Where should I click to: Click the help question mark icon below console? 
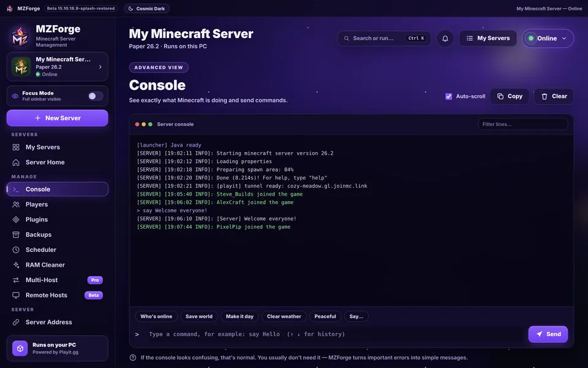pyautogui.click(x=133, y=358)
